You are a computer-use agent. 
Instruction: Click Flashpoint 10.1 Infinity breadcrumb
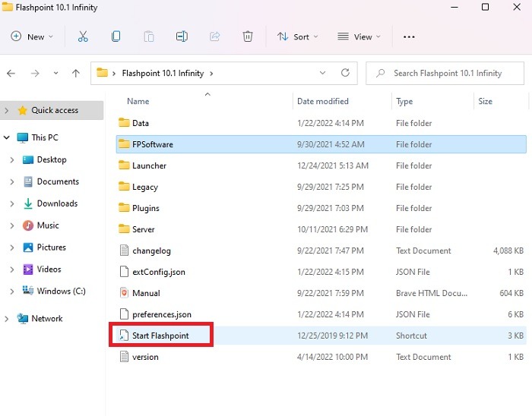pos(163,73)
